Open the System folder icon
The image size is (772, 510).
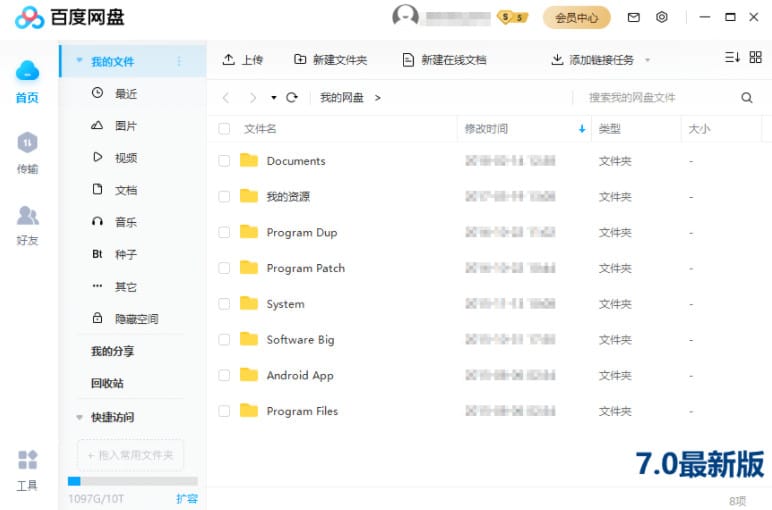pos(249,303)
